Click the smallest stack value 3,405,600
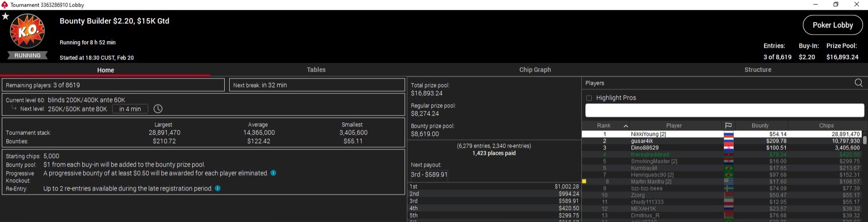The image size is (868, 222). coord(353,132)
